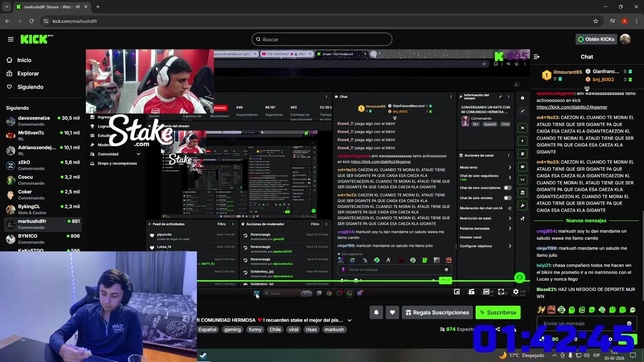The width and height of the screenshot is (644, 362).
Task: Toggle follow with the heart button
Action: coord(392,312)
